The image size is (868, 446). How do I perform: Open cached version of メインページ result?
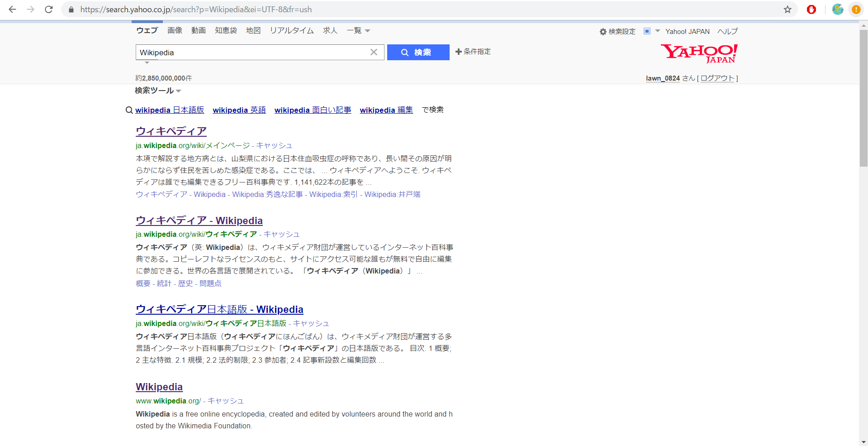coord(274,145)
